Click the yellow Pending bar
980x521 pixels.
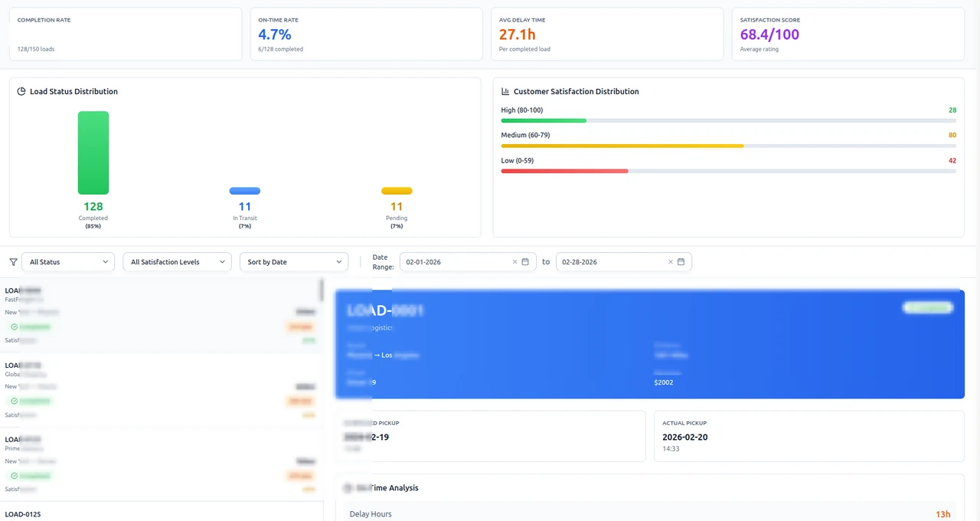[397, 191]
